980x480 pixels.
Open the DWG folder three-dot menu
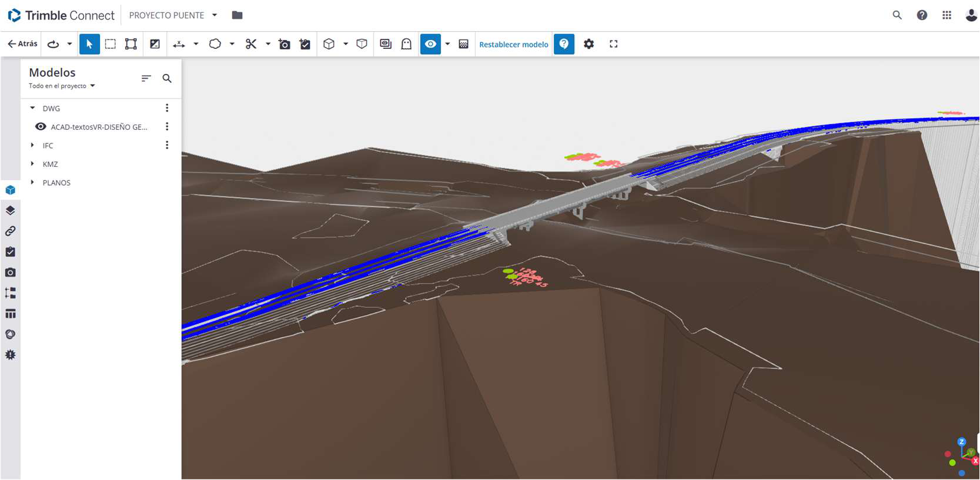[167, 108]
